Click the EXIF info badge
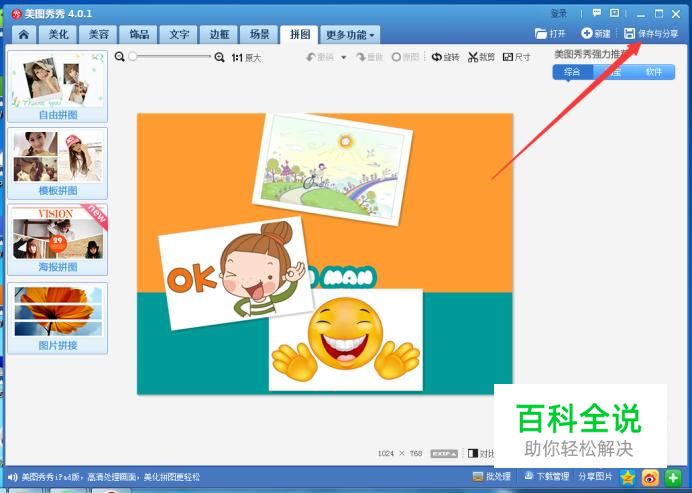Screen dimensions: 692x493 click(444, 454)
